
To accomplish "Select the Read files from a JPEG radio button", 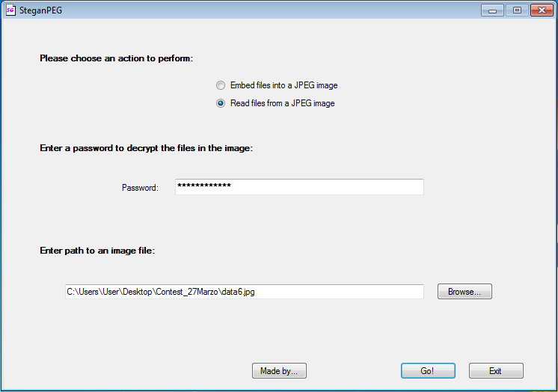I will point(221,103).
